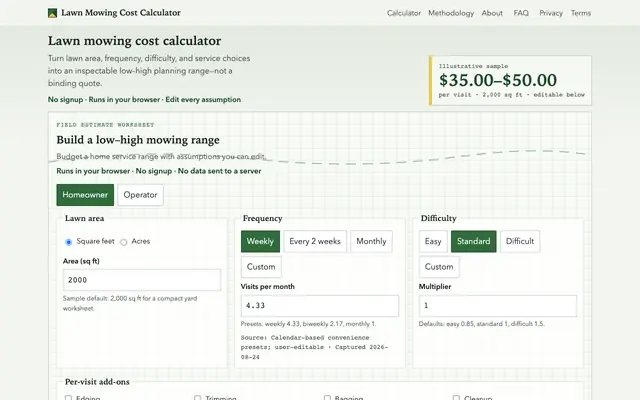The image size is (640, 400).
Task: Enable the Edging add-on checkbox
Action: [68, 398]
